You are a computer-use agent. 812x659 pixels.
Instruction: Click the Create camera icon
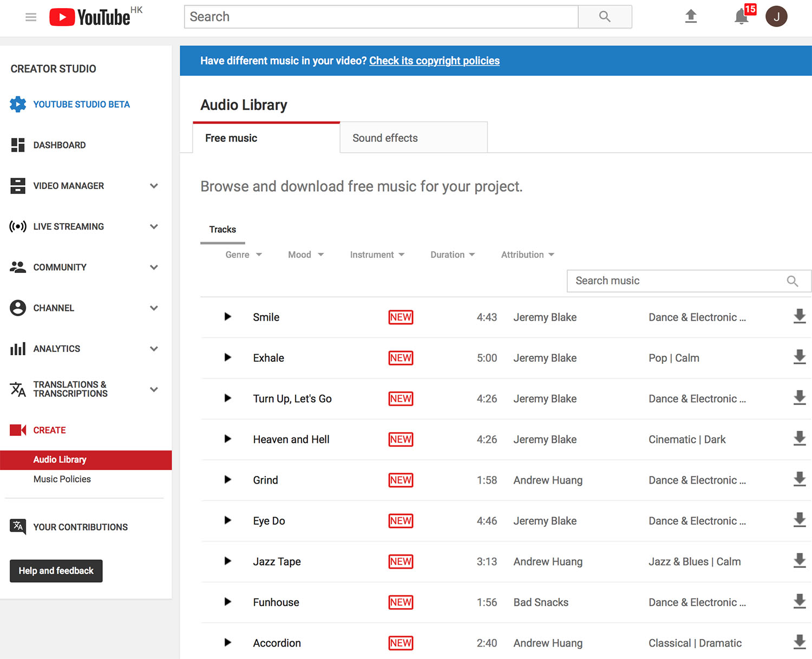[x=18, y=430]
